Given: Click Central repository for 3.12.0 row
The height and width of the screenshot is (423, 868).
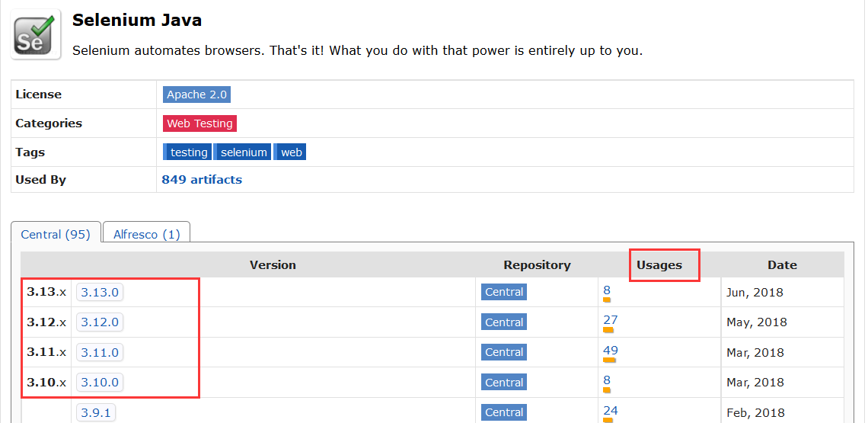Looking at the screenshot, I should [504, 322].
